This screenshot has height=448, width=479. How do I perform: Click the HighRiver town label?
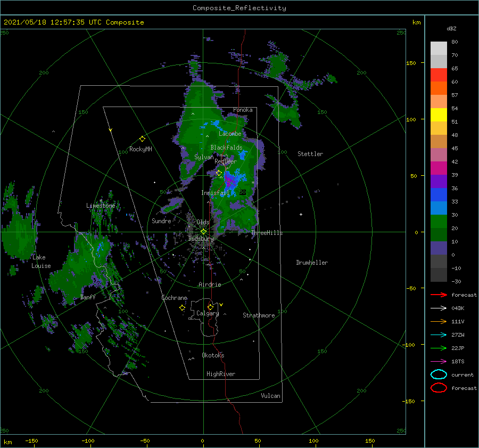click(220, 374)
